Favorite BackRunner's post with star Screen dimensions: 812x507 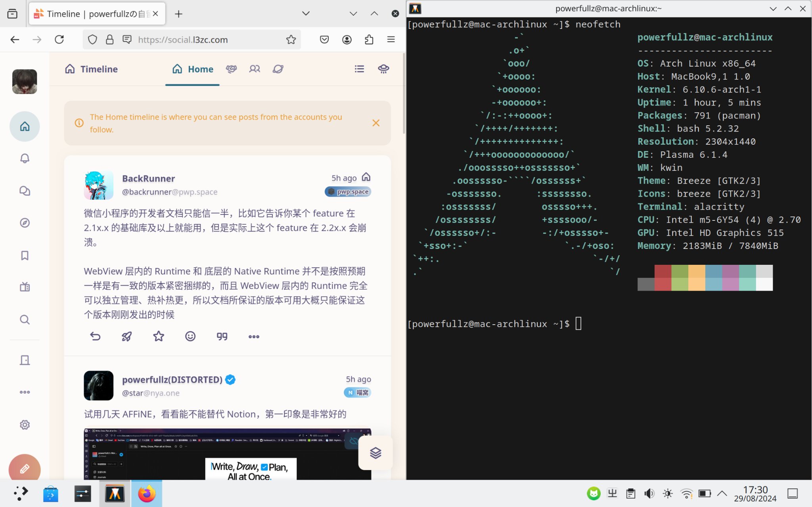159,337
